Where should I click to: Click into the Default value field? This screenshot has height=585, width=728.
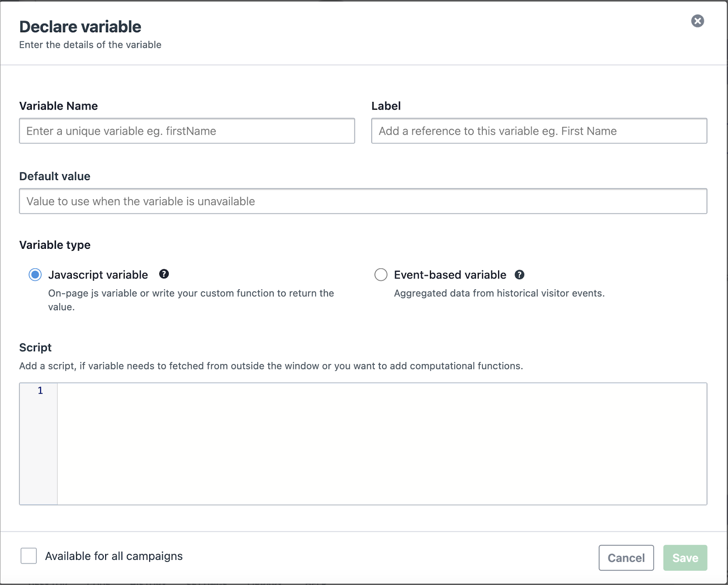363,201
